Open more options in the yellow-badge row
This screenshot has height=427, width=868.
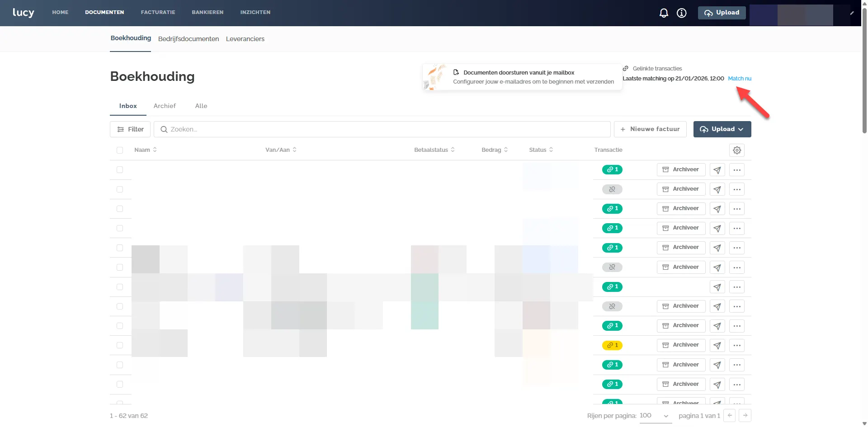coord(737,346)
